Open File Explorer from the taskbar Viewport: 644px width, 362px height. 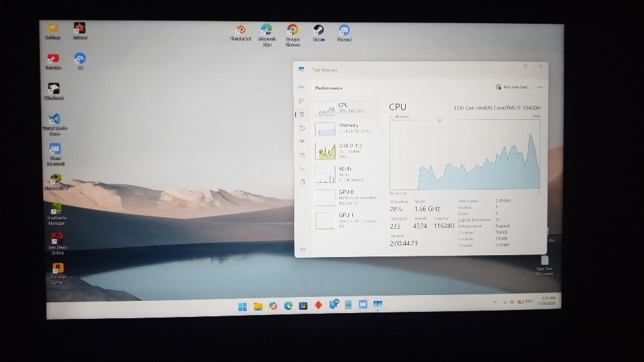[258, 306]
